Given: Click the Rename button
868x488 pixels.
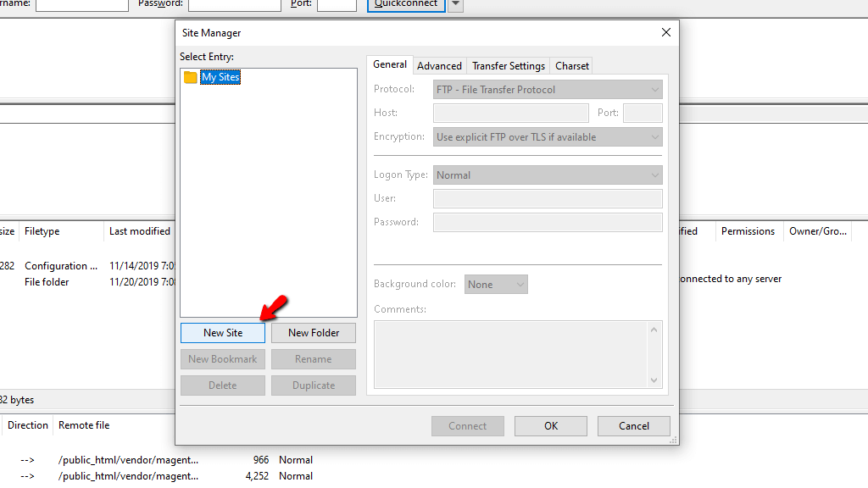Looking at the screenshot, I should click(314, 359).
